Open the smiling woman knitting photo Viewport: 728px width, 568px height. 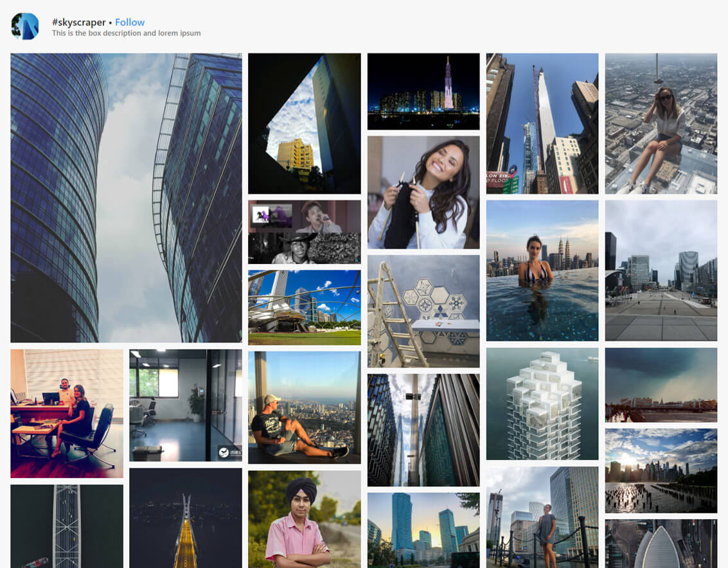[x=423, y=192]
